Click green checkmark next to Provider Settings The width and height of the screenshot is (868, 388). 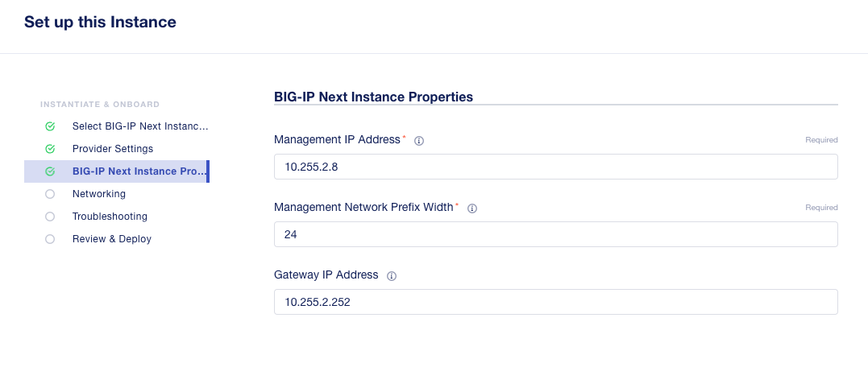(50, 149)
